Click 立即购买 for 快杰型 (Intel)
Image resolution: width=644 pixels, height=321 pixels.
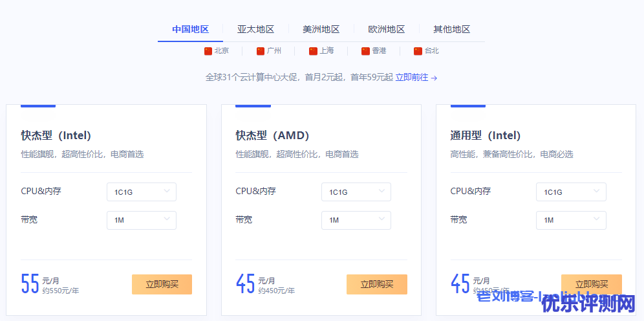point(162,284)
